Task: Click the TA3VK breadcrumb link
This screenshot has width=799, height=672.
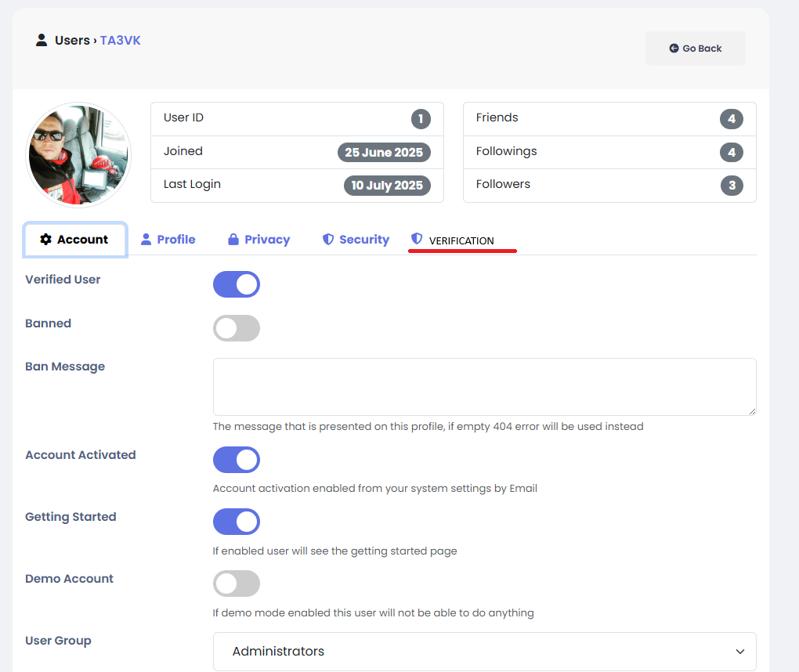Action: (x=121, y=40)
